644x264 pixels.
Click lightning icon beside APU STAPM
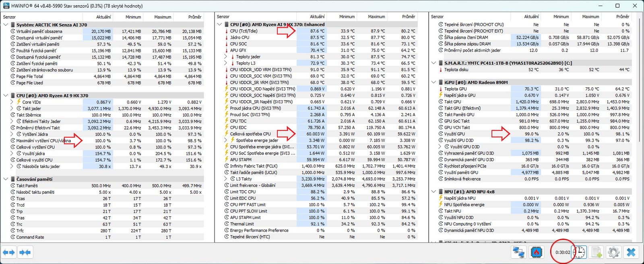(226, 160)
